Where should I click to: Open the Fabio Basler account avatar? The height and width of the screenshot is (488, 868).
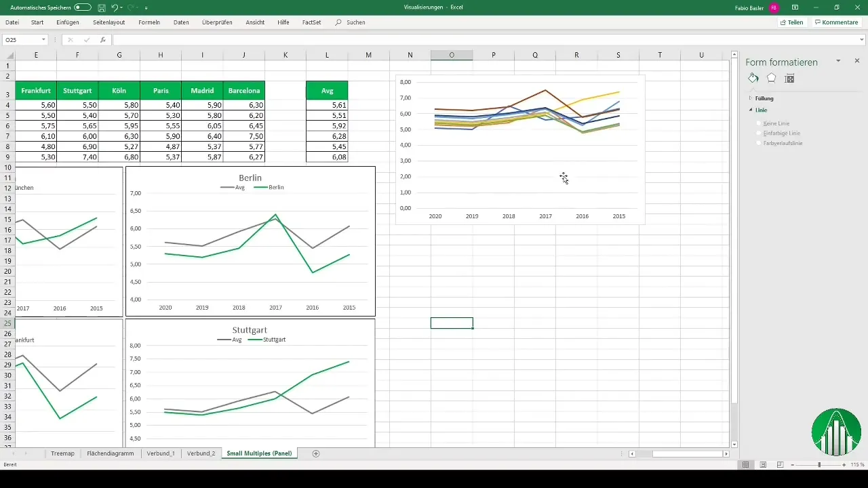(x=774, y=7)
